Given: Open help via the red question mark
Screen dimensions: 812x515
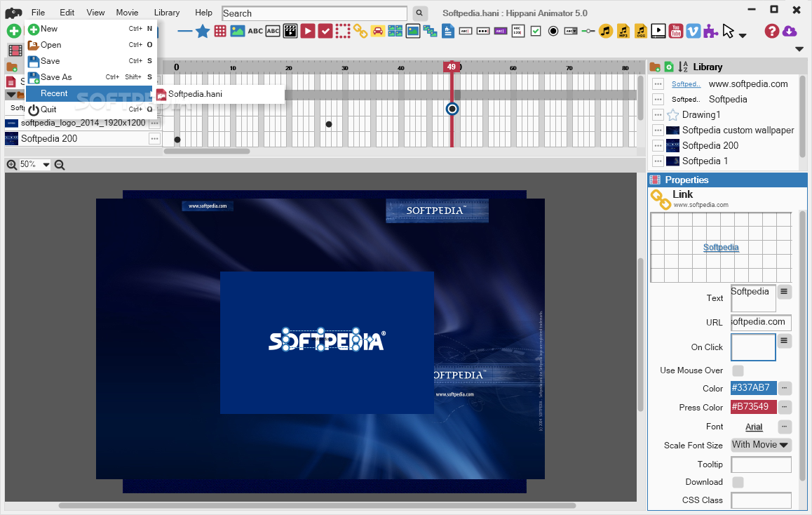Looking at the screenshot, I should (x=771, y=31).
